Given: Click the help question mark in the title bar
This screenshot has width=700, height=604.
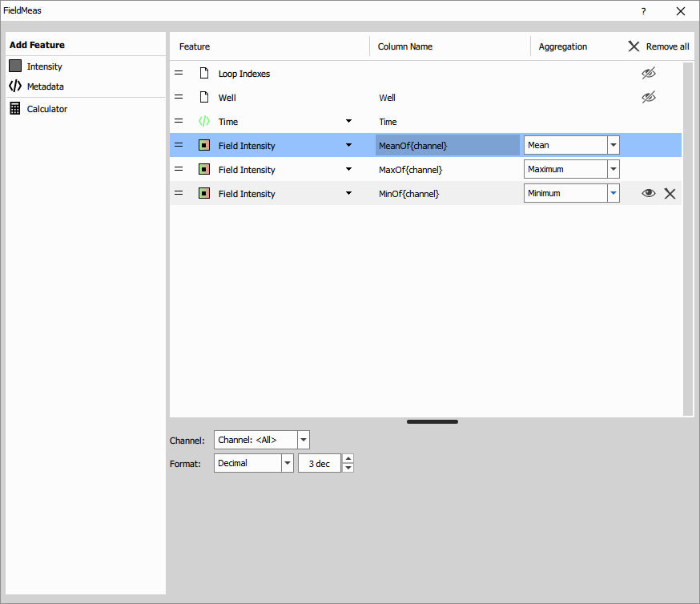Looking at the screenshot, I should (643, 11).
